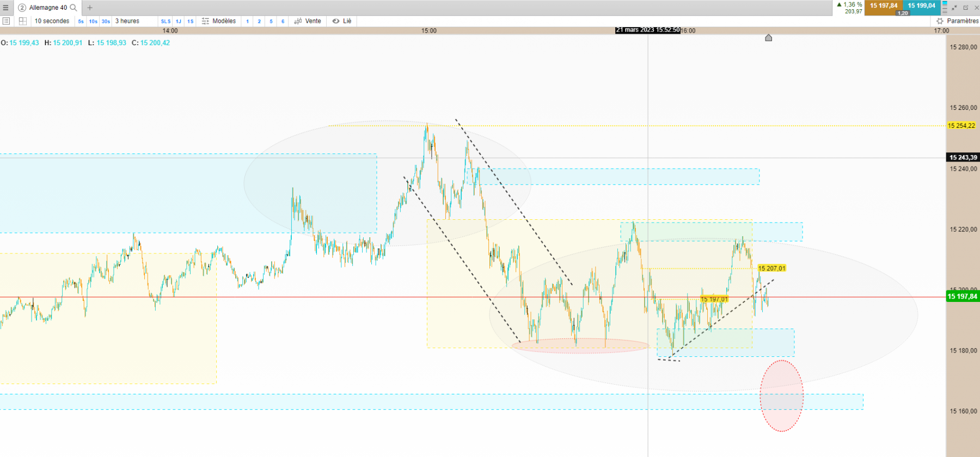Select the Allemagne 40 chart tab

48,8
